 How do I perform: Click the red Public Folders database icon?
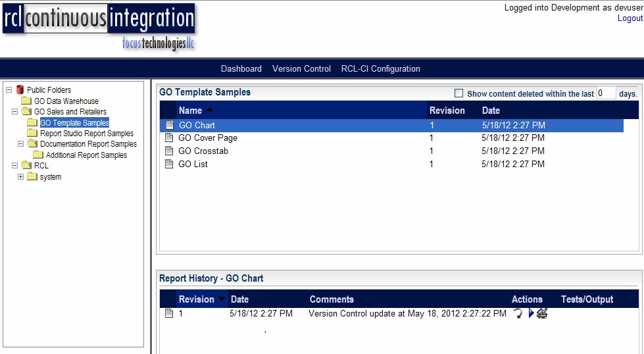coord(20,89)
